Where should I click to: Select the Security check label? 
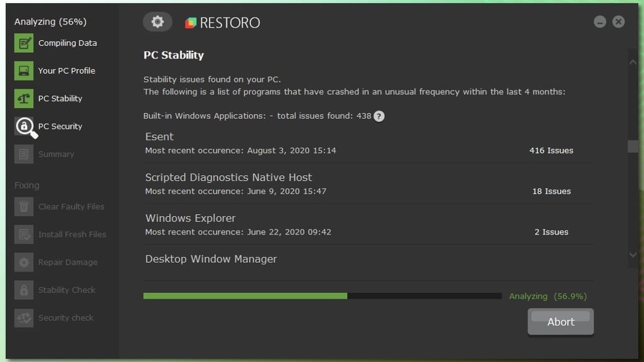65,317
